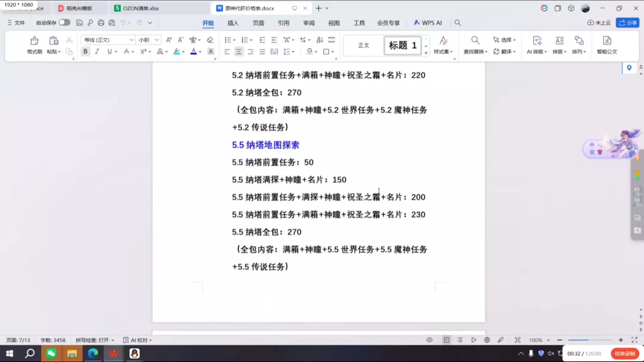Toggle the auto-save switch

[x=64, y=22]
